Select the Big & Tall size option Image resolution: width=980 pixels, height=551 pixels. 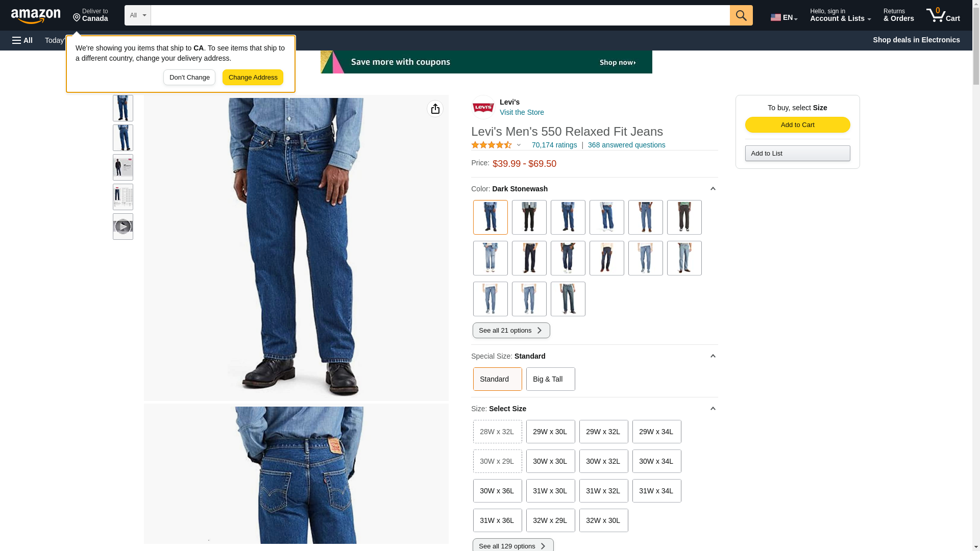(x=550, y=379)
